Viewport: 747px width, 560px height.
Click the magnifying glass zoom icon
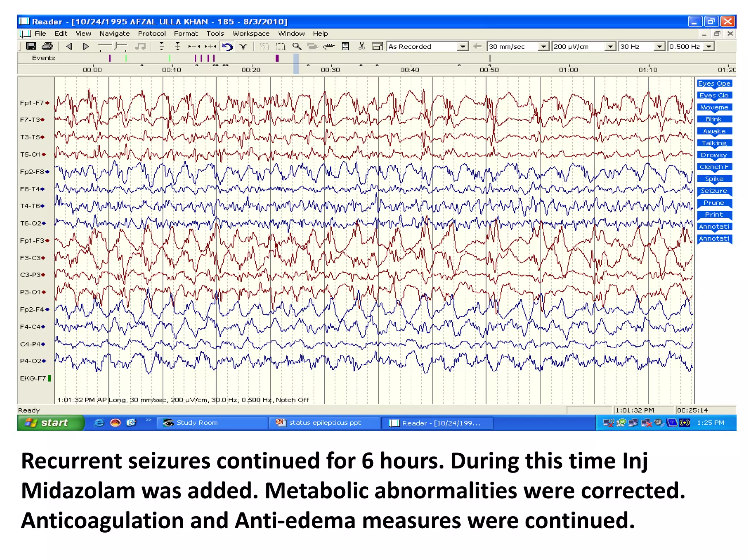coord(297,46)
